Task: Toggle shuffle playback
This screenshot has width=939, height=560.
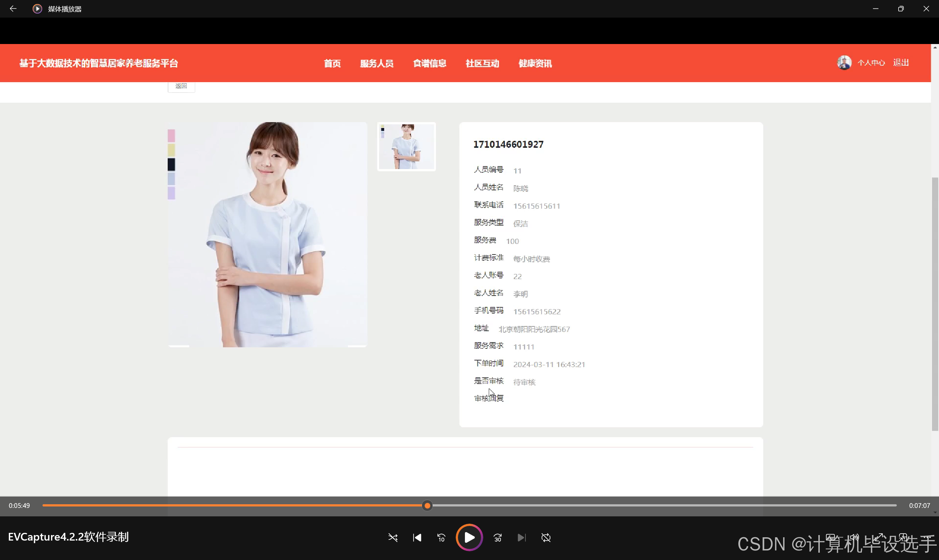Action: [393, 537]
